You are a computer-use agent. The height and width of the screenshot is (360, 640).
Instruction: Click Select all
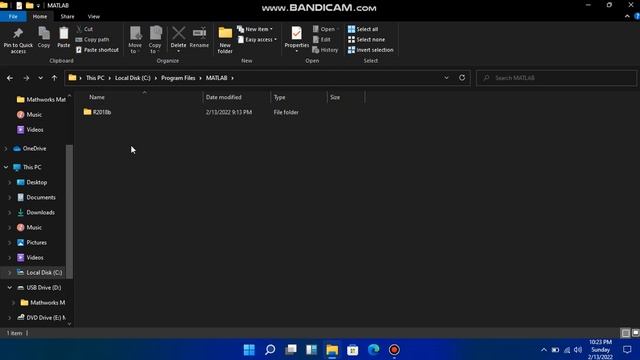[363, 29]
